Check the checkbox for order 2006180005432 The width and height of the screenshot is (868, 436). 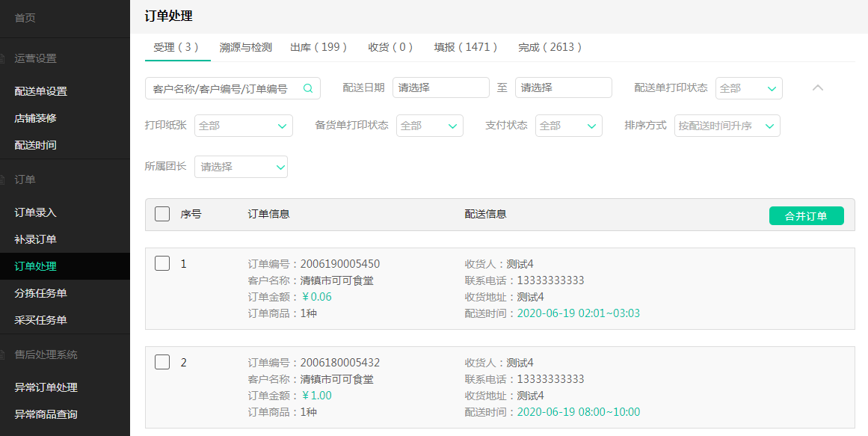point(161,362)
